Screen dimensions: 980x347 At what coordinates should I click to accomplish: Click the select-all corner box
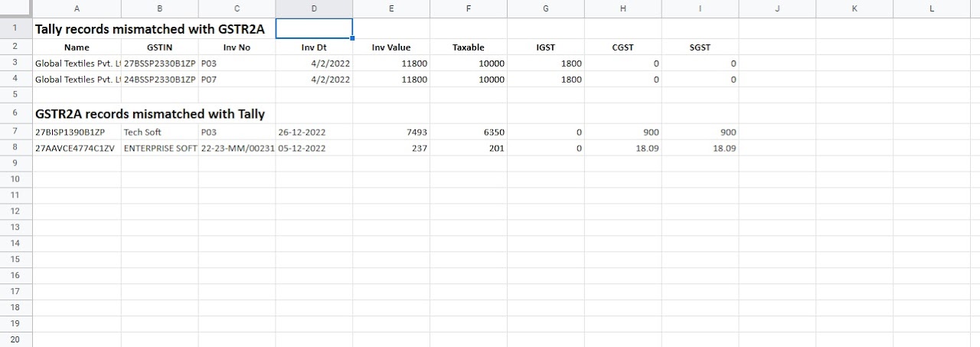point(16,8)
